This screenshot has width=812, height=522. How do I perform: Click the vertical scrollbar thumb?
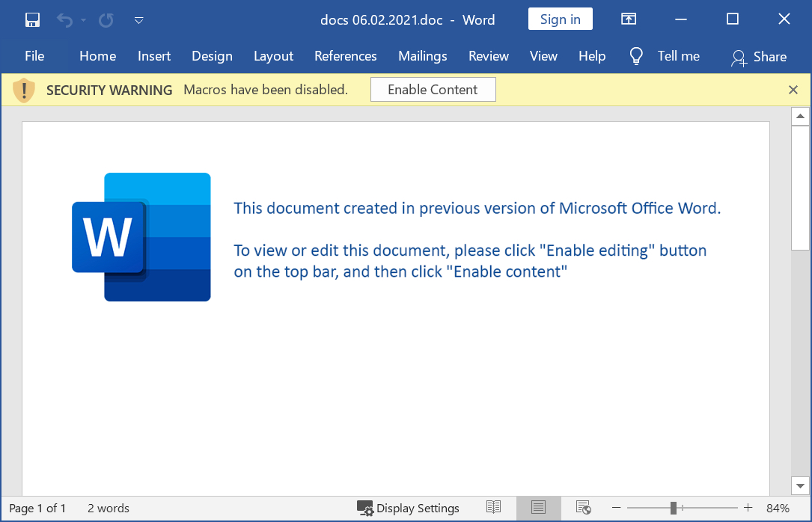coord(800,188)
